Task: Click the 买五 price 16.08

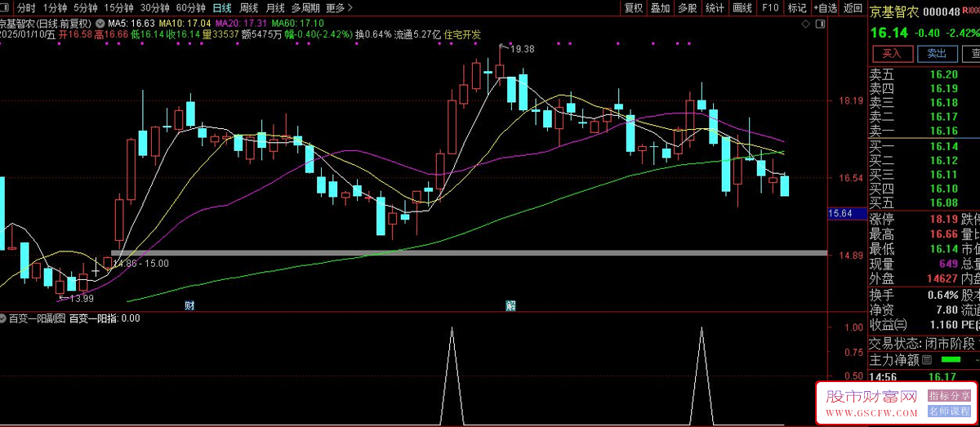Action: point(943,202)
